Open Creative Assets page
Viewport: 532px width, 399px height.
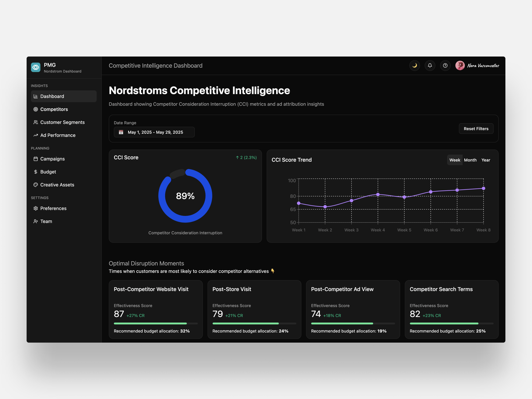(64, 185)
